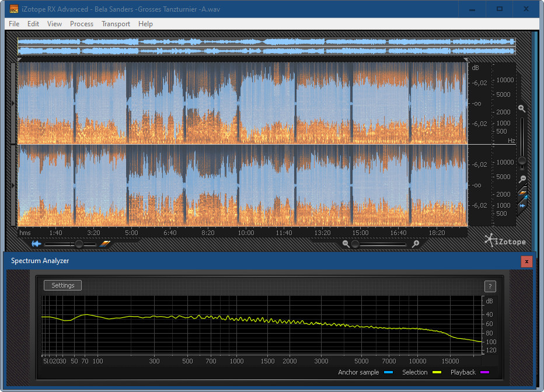This screenshot has height=392, width=544.
Task: Toggle waveform view on right side panel
Action: coord(522,205)
